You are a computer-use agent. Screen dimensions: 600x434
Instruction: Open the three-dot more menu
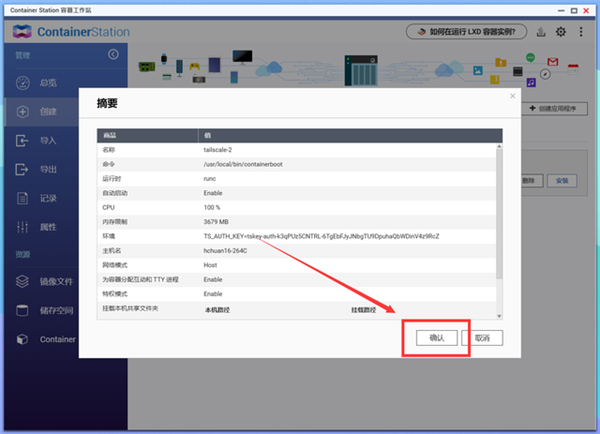tap(581, 32)
